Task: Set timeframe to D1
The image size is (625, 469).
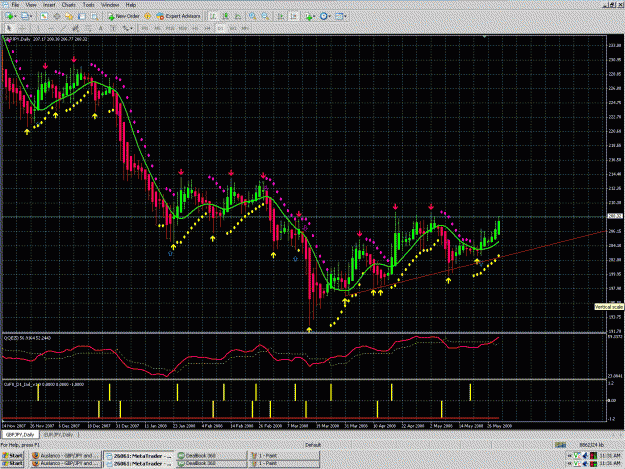Action: pos(220,28)
